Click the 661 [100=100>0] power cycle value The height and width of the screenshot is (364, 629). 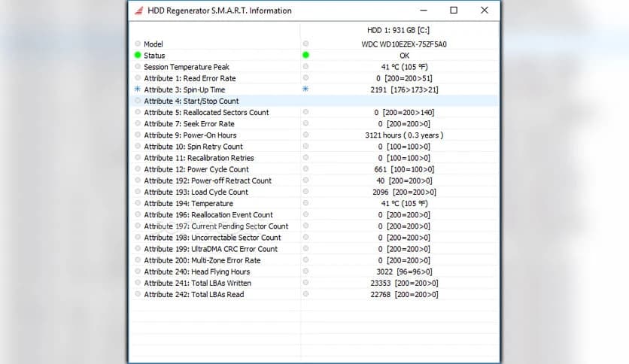point(404,169)
